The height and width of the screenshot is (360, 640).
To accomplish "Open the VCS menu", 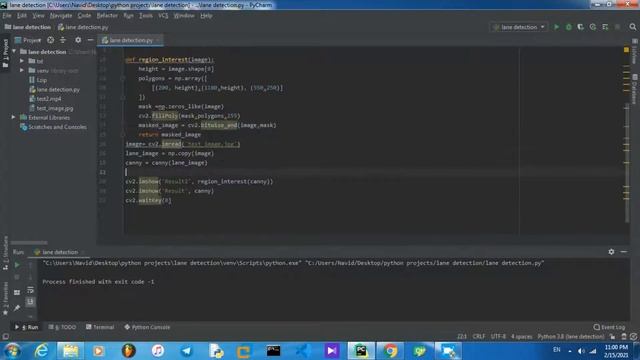I will [x=163, y=16].
